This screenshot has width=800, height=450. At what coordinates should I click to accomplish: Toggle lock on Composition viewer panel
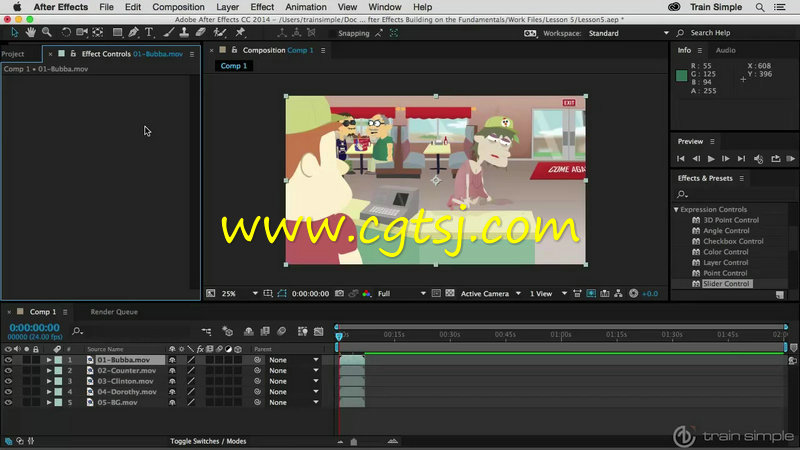tap(234, 50)
